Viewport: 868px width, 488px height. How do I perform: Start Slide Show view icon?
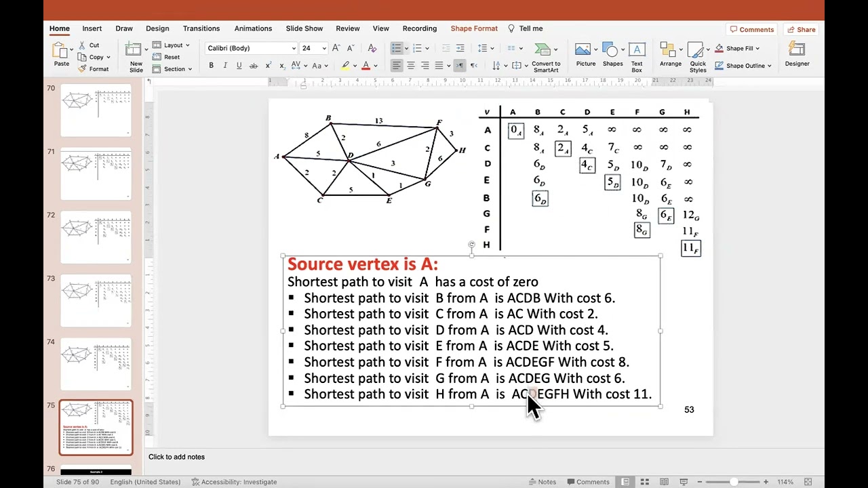click(x=683, y=482)
